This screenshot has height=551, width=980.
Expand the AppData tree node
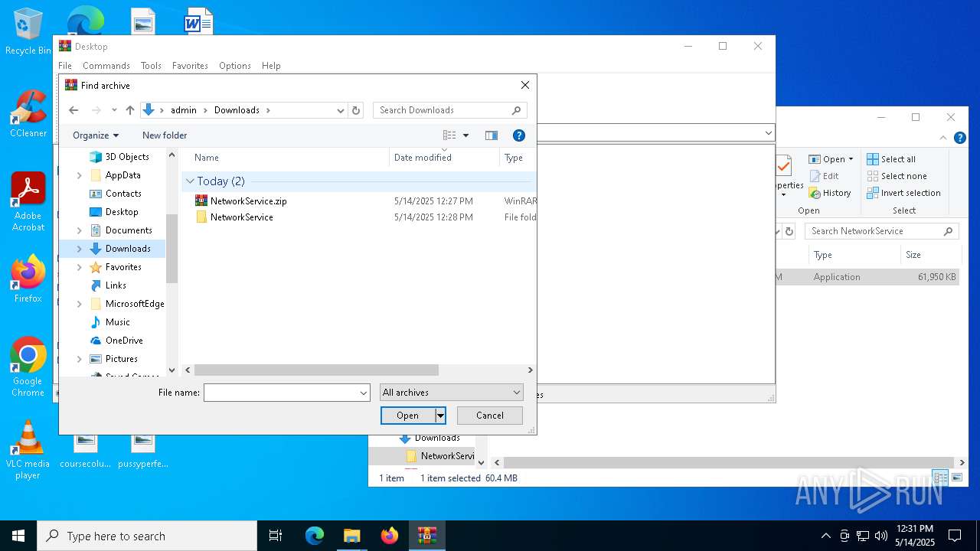click(x=80, y=175)
